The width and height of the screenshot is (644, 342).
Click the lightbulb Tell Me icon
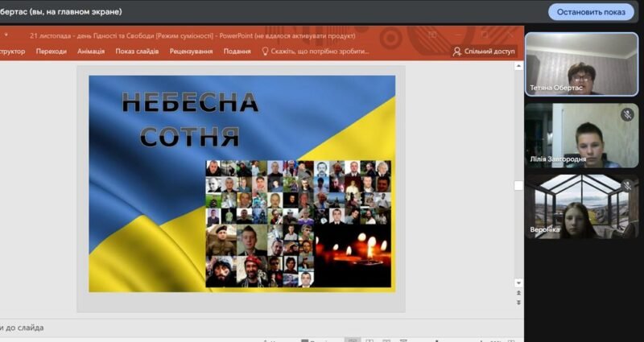[265, 52]
